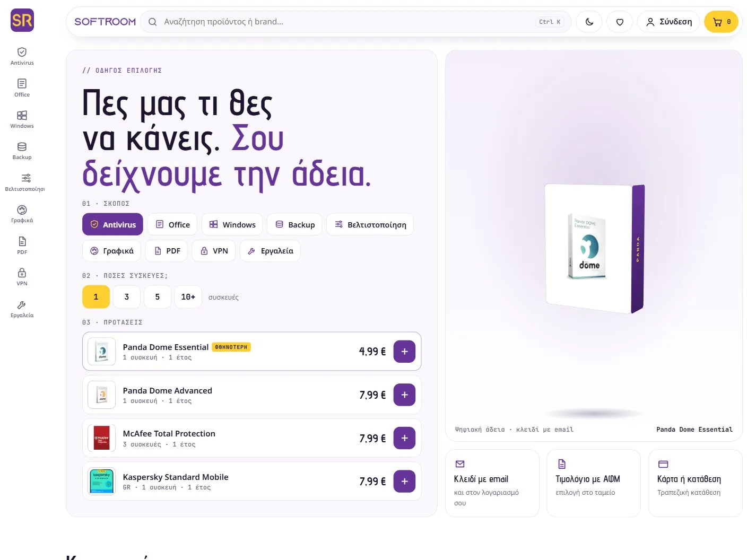Click Kaspersky Standard Mobile row thumbnail
Image resolution: width=747 pixels, height=560 pixels.
click(101, 481)
